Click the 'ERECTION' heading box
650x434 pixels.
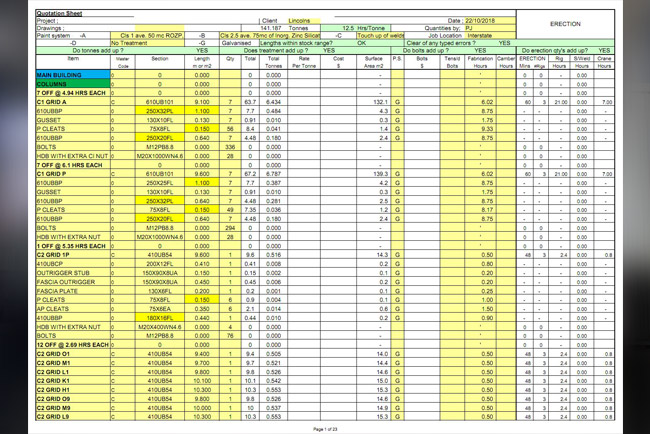click(565, 24)
